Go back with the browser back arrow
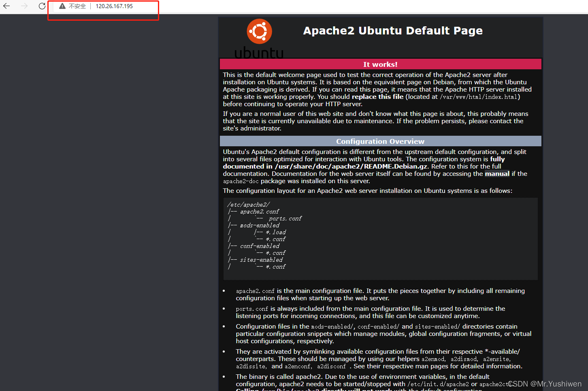Viewport: 588px width, 391px height. (x=6, y=6)
